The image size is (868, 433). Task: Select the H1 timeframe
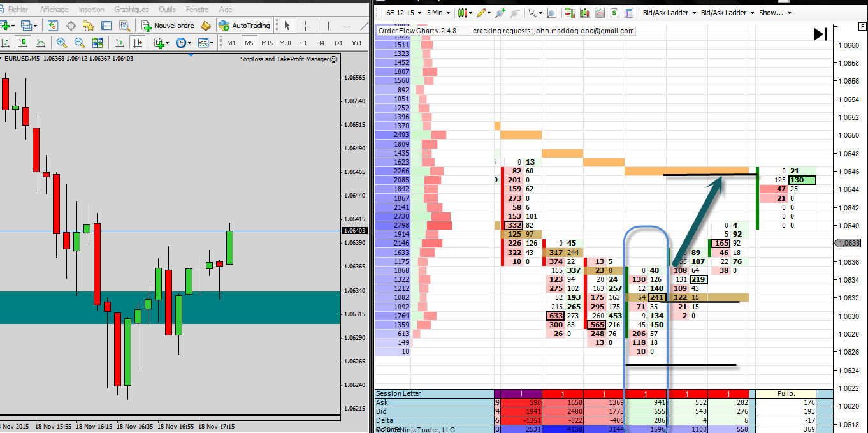coord(303,43)
